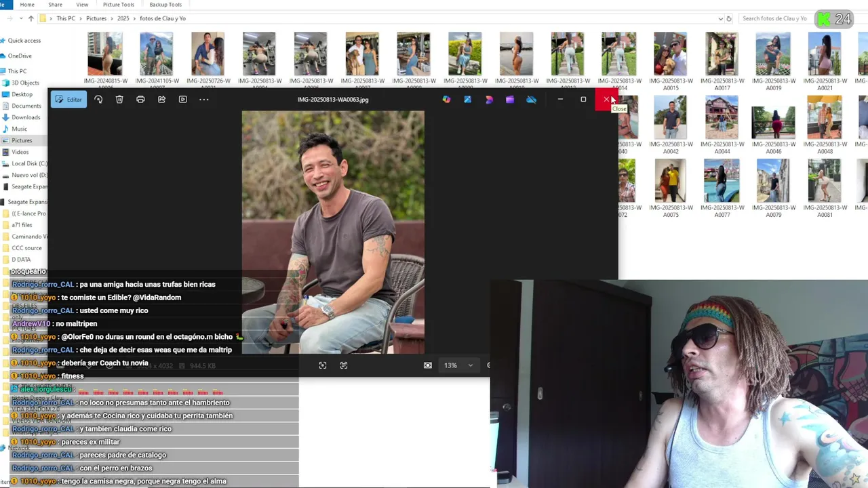Open Copilot icon in Photos title bar
Screen dimensions: 868x488
point(446,100)
